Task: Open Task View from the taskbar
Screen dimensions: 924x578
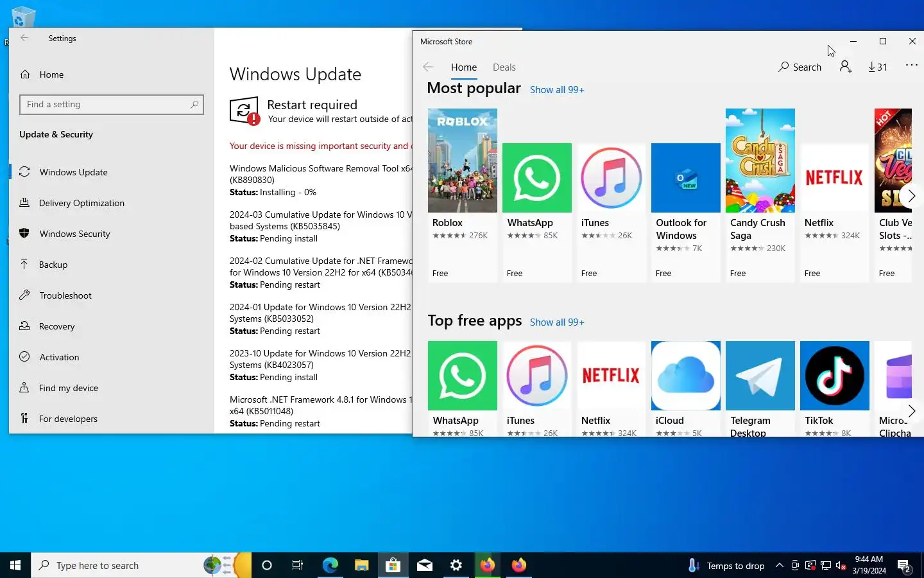Action: click(x=298, y=565)
